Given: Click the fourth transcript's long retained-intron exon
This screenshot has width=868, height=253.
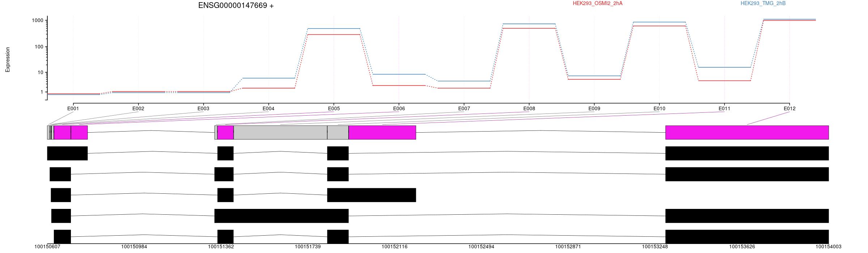Looking at the screenshot, I should click(281, 216).
